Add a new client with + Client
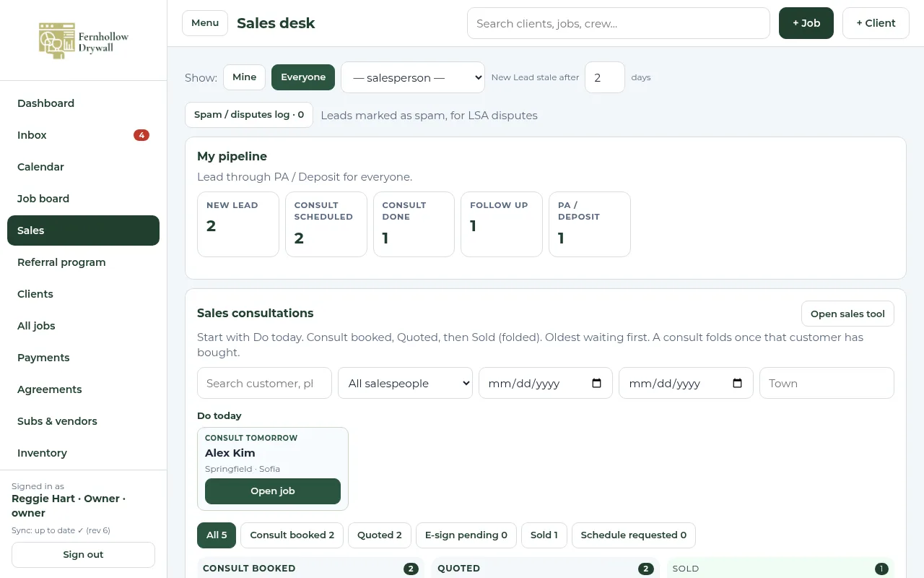The height and width of the screenshot is (578, 924). (876, 23)
